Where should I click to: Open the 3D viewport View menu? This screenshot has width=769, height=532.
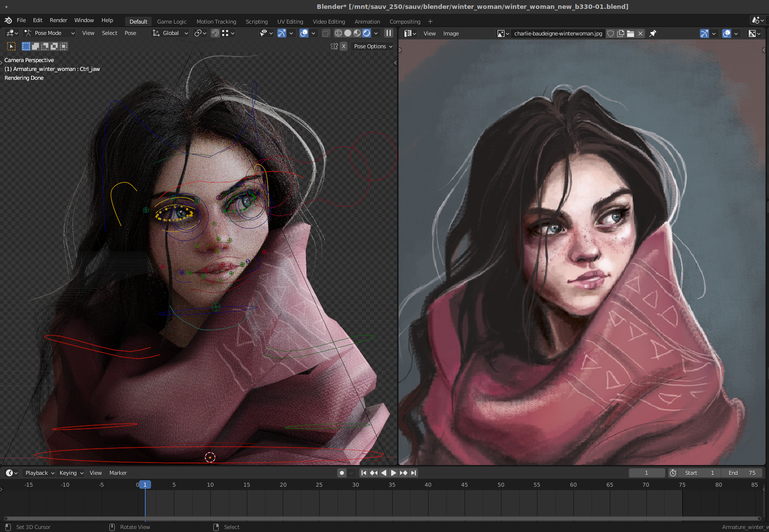(88, 33)
